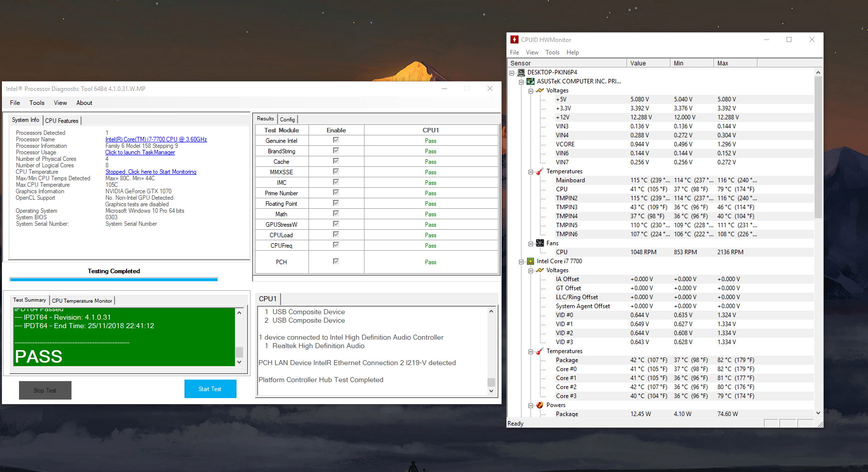This screenshot has width=868, height=472.
Task: Open the View menu in HWMonitor
Action: click(x=532, y=52)
